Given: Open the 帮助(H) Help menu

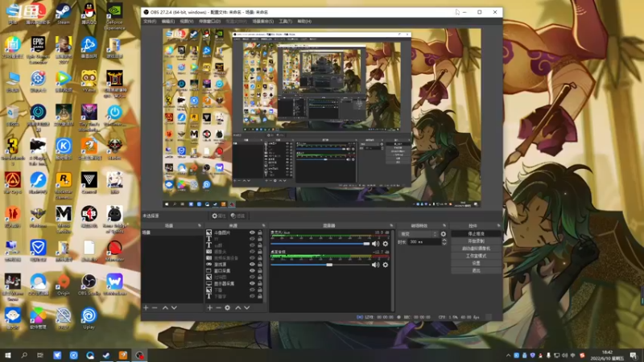Looking at the screenshot, I should [304, 22].
